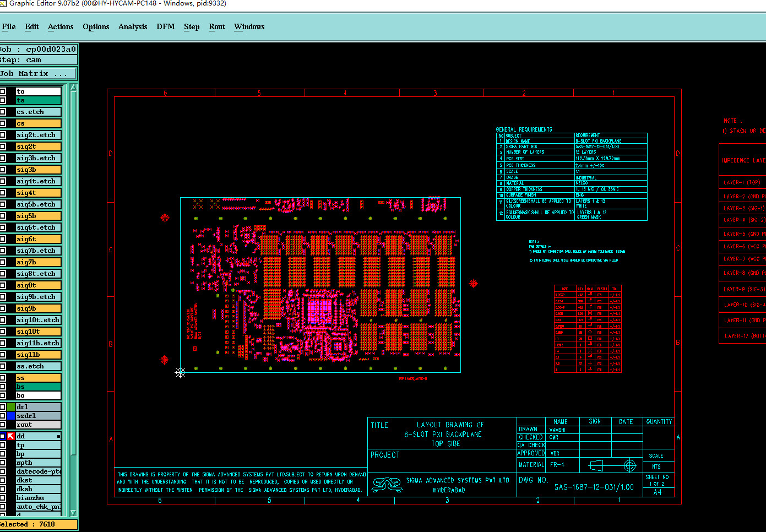Select the sig3b layer name
766x532 pixels.
point(39,170)
